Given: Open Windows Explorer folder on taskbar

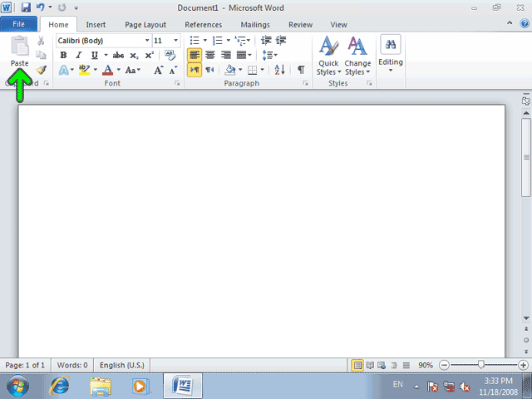Looking at the screenshot, I should click(101, 387).
